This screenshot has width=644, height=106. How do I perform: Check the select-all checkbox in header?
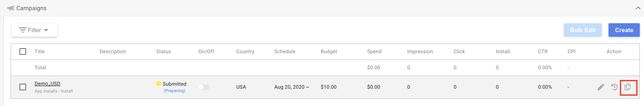pos(23,52)
